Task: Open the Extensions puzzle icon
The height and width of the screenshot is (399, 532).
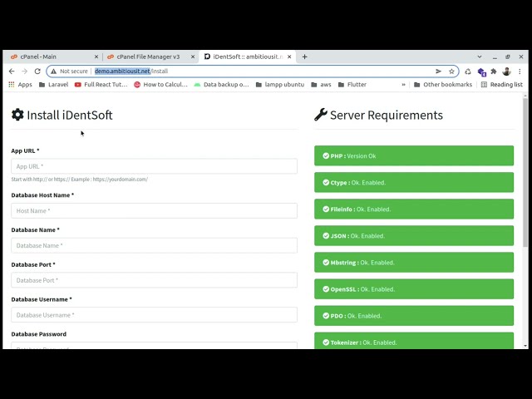Action: tap(494, 71)
